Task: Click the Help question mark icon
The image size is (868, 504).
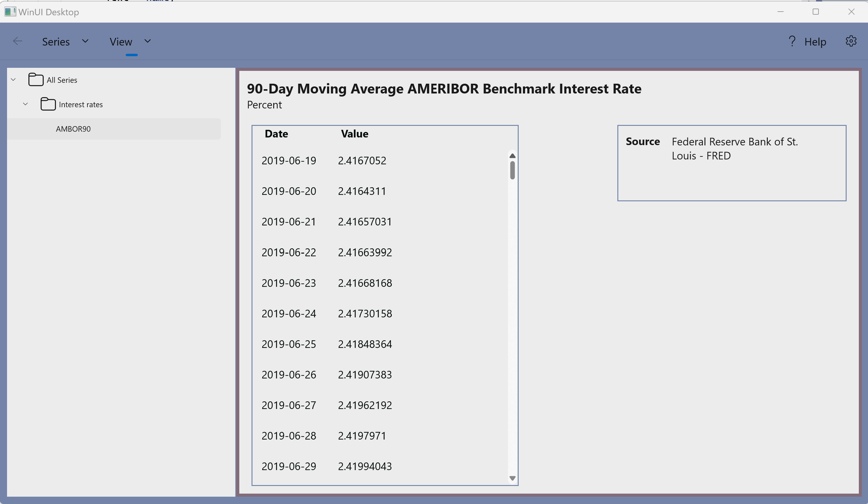Action: click(792, 41)
